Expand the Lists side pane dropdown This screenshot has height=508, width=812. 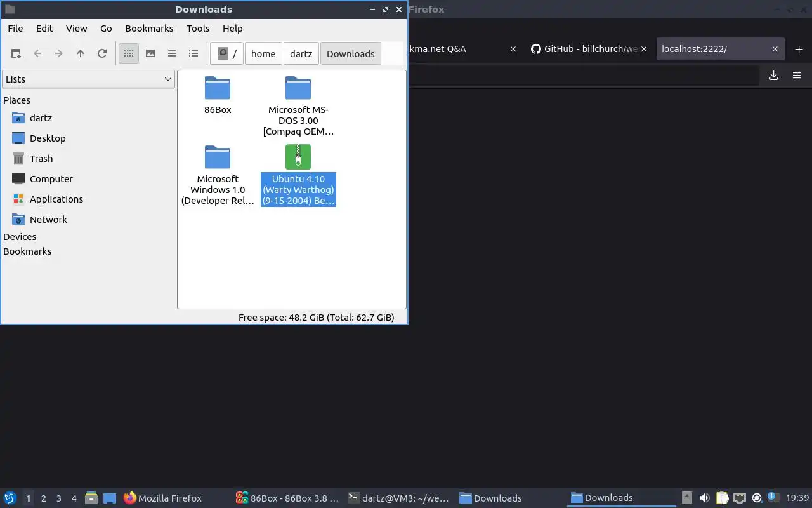[x=88, y=79]
